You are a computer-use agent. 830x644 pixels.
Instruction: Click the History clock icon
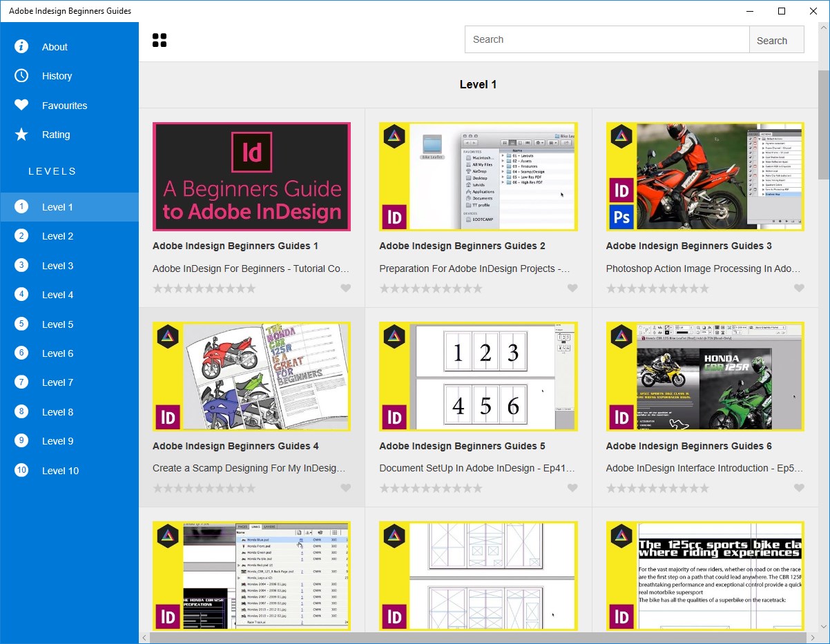click(21, 76)
